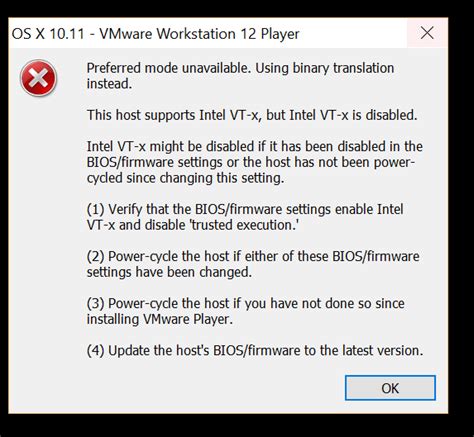Image resolution: width=474 pixels, height=437 pixels.
Task: Click the OK button
Action: click(390, 388)
